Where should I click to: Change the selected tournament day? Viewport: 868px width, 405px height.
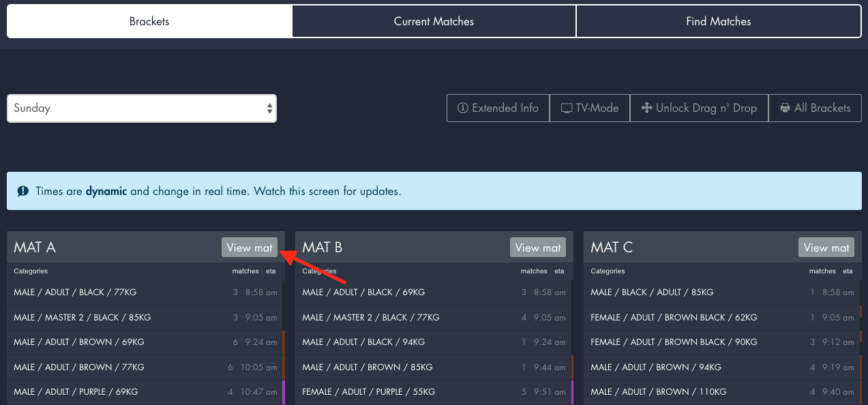pos(141,108)
